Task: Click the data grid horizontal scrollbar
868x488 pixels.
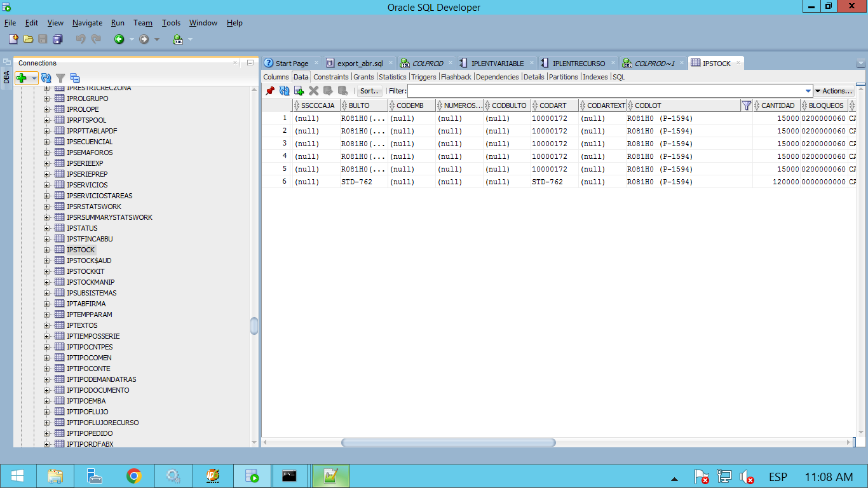Action: coord(449,442)
